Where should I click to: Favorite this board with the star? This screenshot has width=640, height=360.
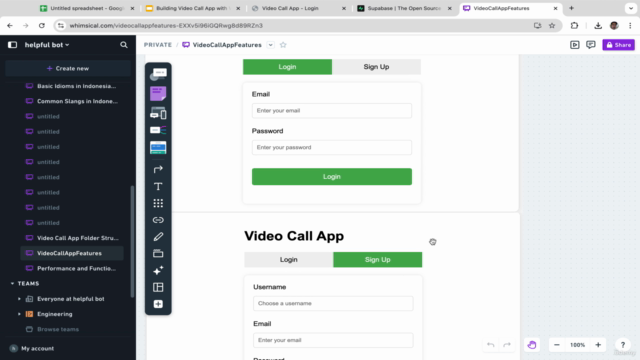point(283,45)
